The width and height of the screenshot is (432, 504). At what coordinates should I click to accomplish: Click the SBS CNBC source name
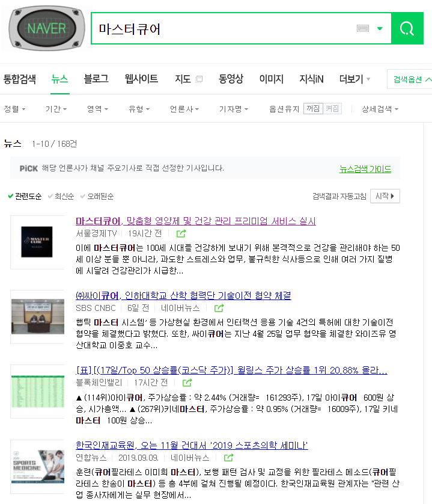click(x=96, y=308)
